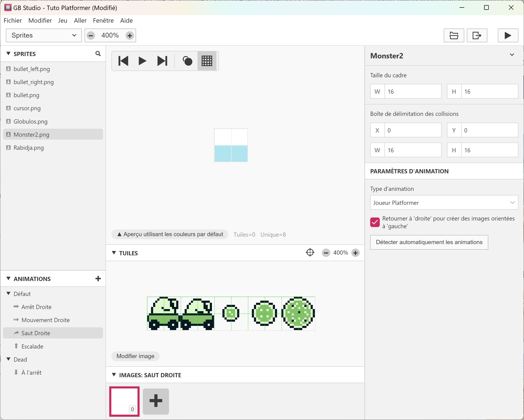Toggle the grid display button
524x420 pixels.
(207, 61)
